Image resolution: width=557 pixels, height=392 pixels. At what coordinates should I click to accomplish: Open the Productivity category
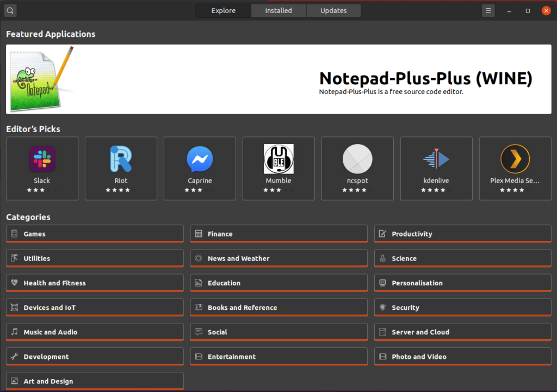coord(463,234)
